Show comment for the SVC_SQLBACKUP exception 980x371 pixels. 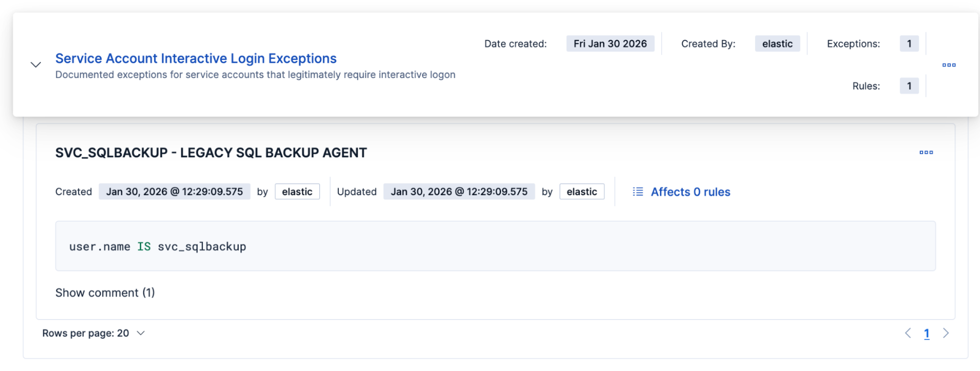[x=105, y=293]
